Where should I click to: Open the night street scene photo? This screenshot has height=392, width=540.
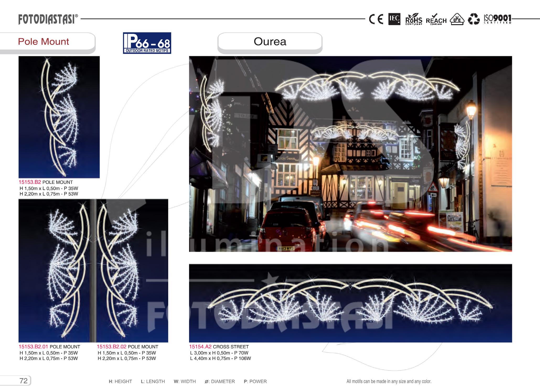[350, 154]
